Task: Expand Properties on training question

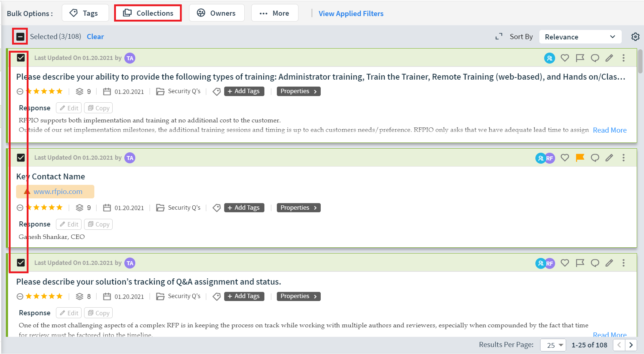Action: pos(298,91)
